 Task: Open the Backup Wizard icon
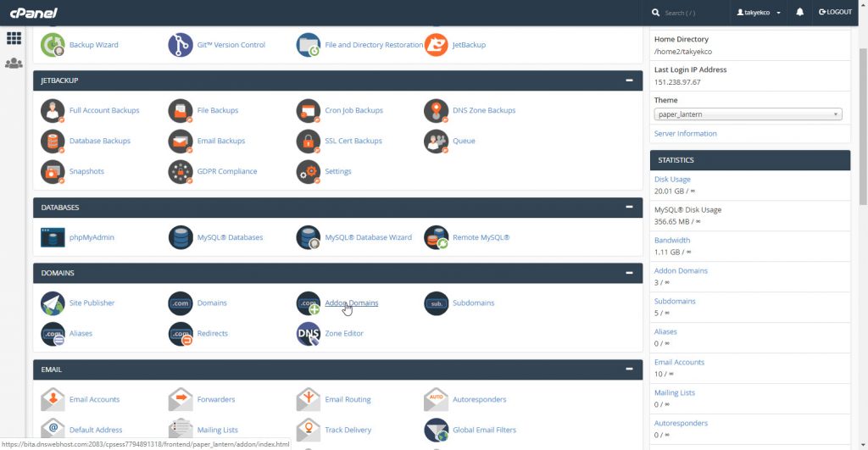[x=53, y=45]
